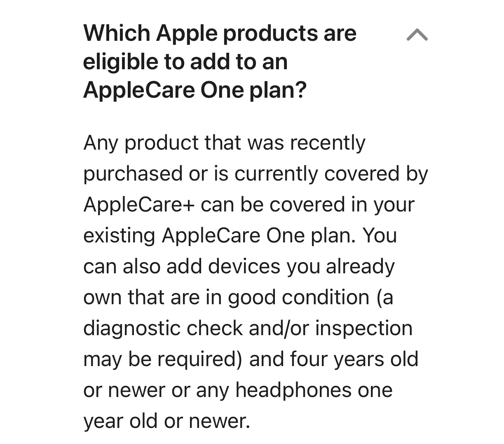Click the 'Which Apple products are' heading line

[x=220, y=33]
